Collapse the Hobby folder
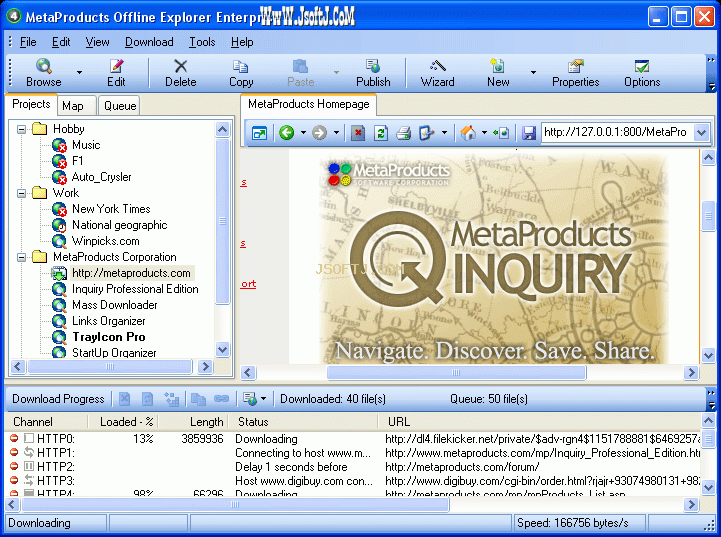The height and width of the screenshot is (537, 721). 22,129
